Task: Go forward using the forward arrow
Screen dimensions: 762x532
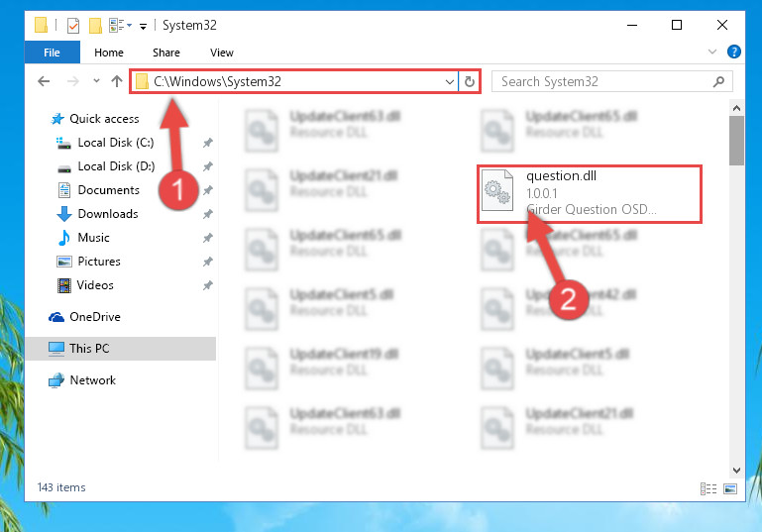Action: pyautogui.click(x=73, y=81)
